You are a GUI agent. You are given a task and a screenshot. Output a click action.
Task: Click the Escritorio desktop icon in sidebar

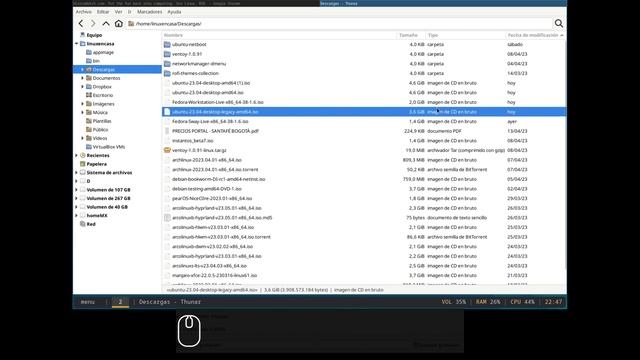(x=89, y=95)
